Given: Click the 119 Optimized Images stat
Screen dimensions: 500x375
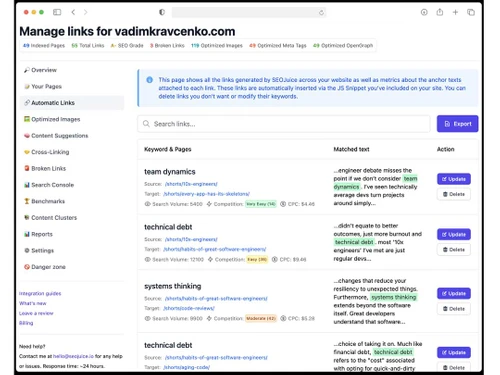Looking at the screenshot, I should tap(217, 45).
